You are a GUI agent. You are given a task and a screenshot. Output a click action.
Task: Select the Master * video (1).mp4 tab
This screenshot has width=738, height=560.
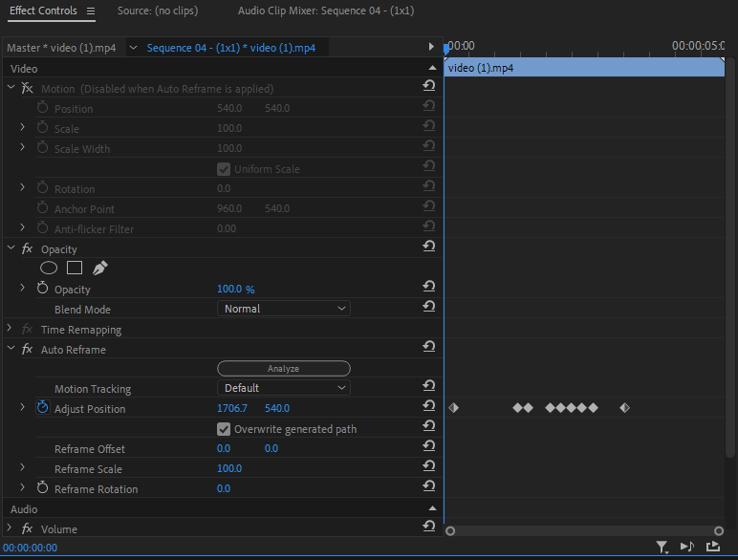tap(61, 48)
